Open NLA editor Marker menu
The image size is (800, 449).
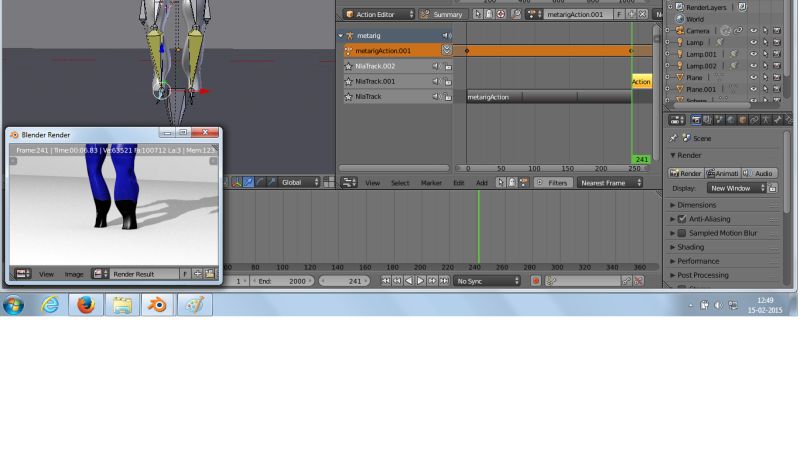click(x=431, y=183)
